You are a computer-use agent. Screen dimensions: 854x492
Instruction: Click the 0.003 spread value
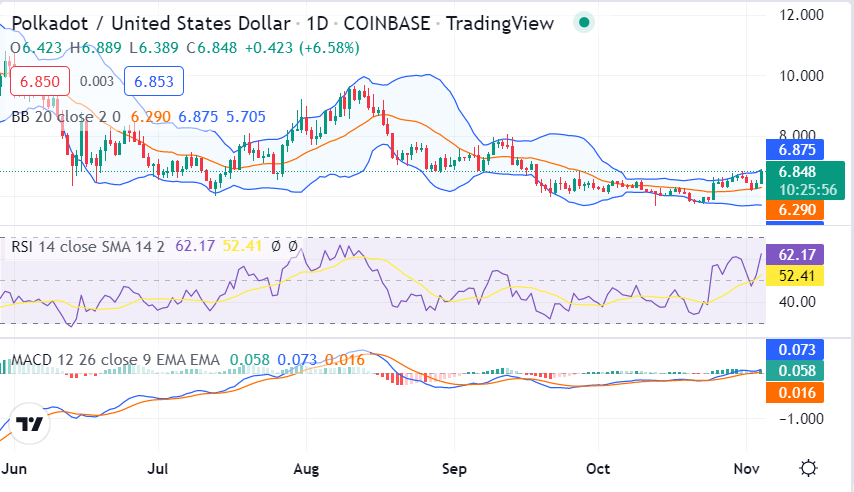coord(97,81)
